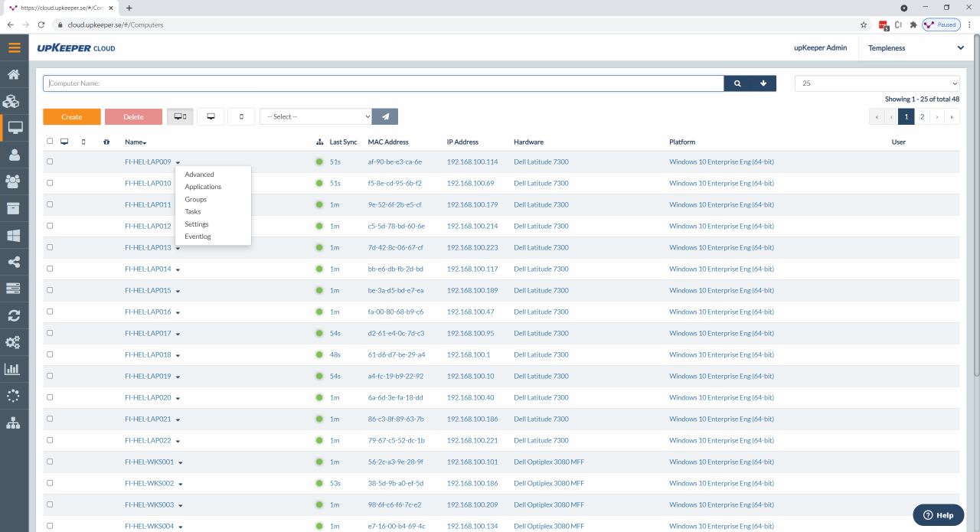This screenshot has height=532, width=980.
Task: Open the hamburger menu icon
Action: [x=14, y=47]
